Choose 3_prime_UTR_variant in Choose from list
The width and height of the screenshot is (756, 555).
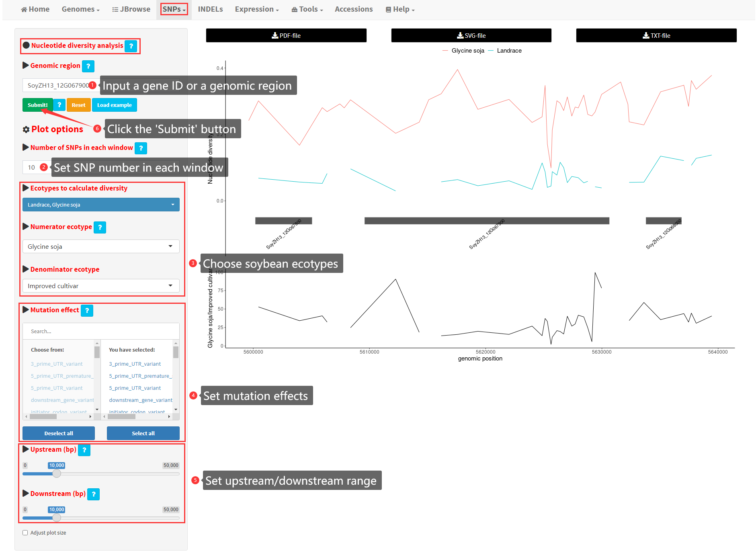(57, 364)
